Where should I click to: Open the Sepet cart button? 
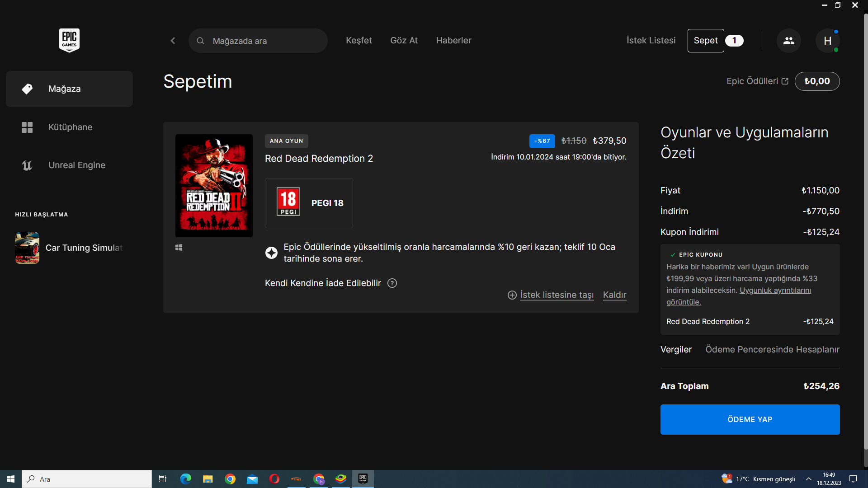[x=705, y=41]
